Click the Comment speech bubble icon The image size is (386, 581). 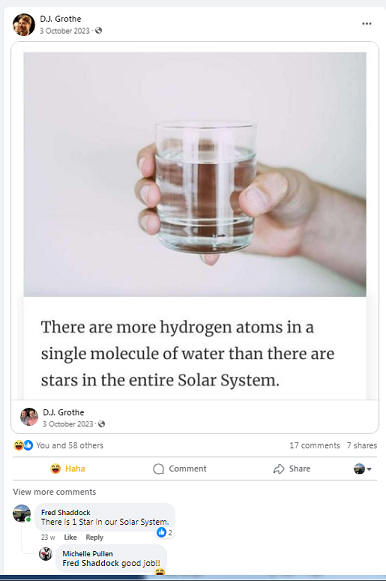[x=159, y=469]
